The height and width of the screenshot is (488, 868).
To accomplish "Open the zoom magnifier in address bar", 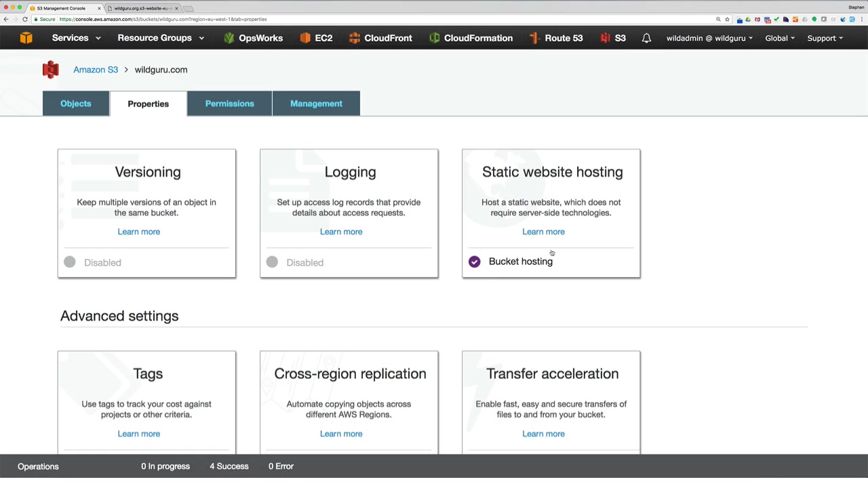I will pyautogui.click(x=718, y=20).
